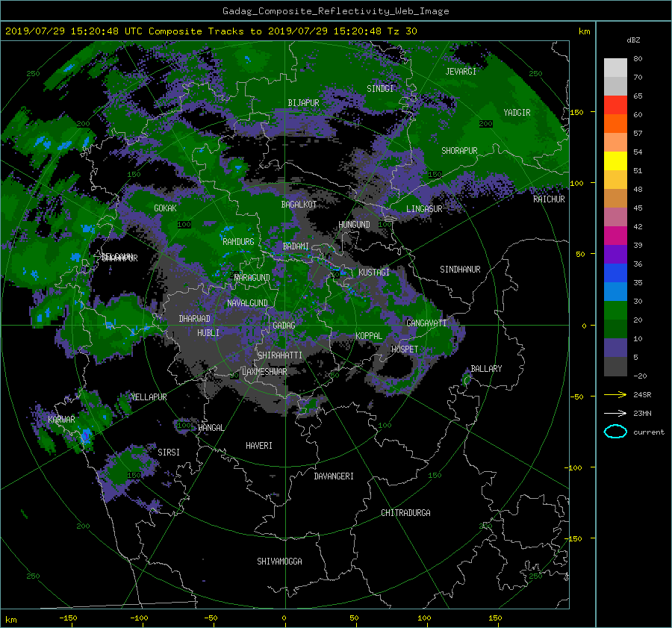Click the YELLAPUR city label

click(x=149, y=397)
